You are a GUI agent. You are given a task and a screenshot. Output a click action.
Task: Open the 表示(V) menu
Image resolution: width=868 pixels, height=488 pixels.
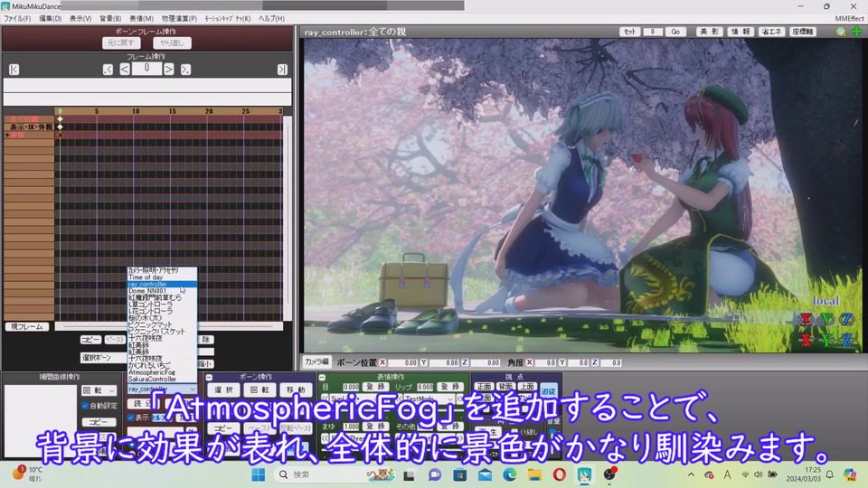point(80,18)
